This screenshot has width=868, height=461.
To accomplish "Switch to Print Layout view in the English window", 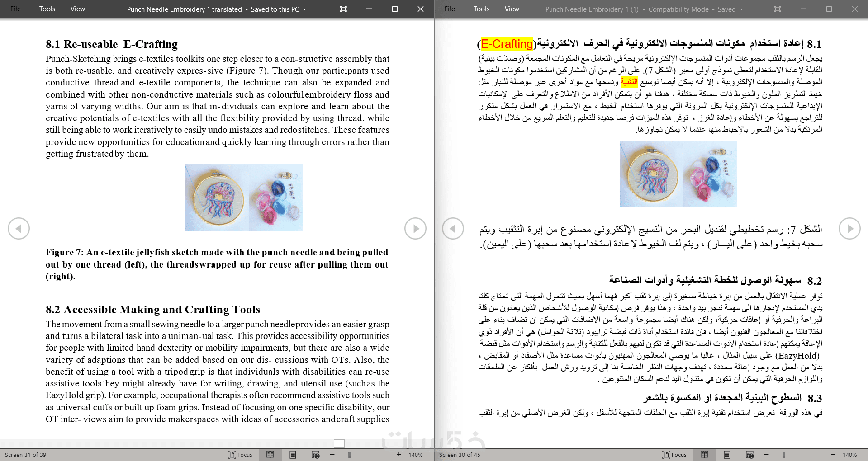I will point(293,455).
